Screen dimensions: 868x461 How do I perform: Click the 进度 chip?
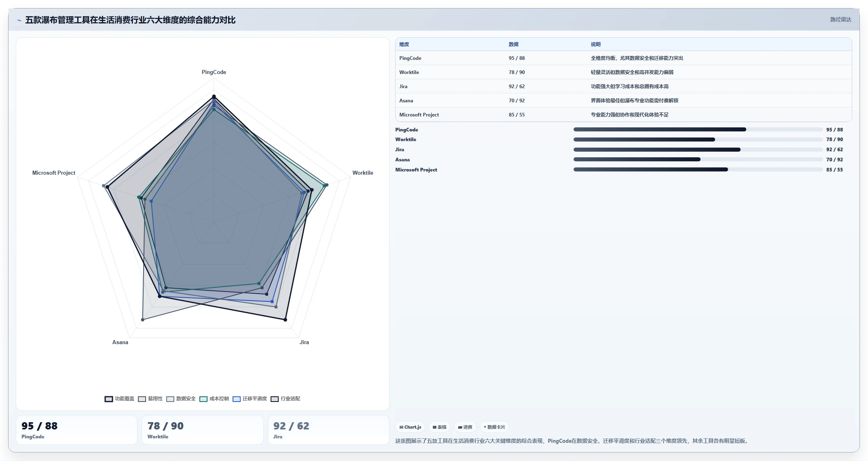[x=465, y=427]
